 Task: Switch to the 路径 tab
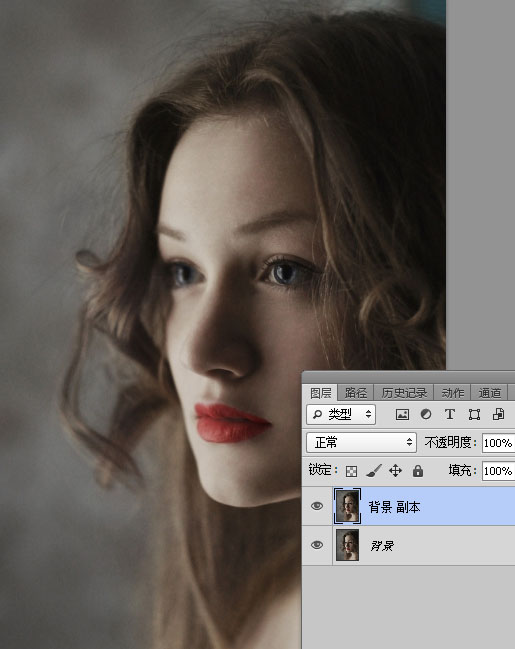(356, 392)
